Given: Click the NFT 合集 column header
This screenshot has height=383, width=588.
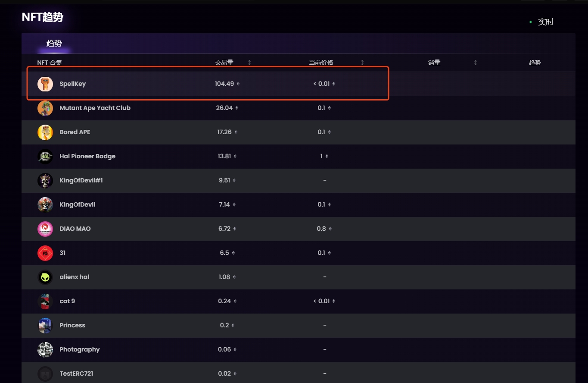Looking at the screenshot, I should point(50,63).
